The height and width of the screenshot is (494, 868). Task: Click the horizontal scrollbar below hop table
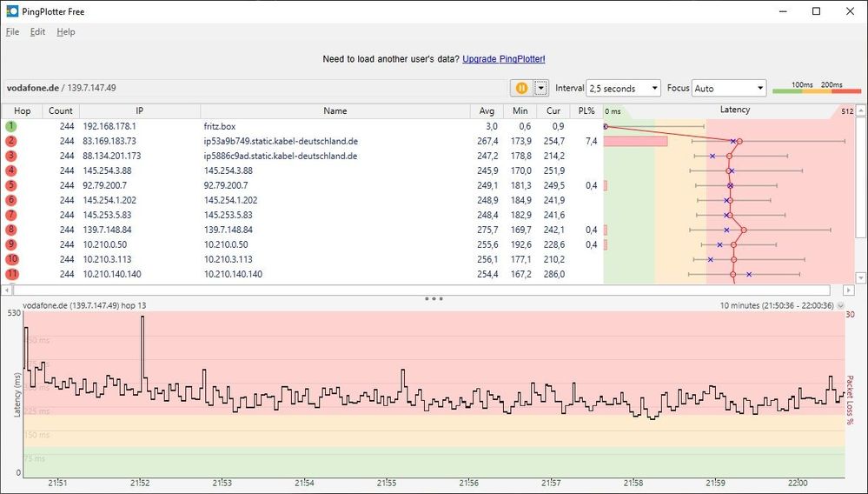pyautogui.click(x=421, y=290)
